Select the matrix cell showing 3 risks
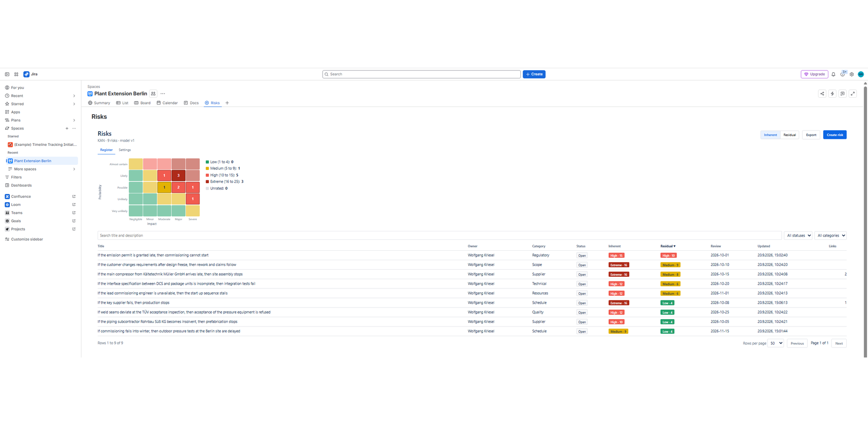 (178, 176)
